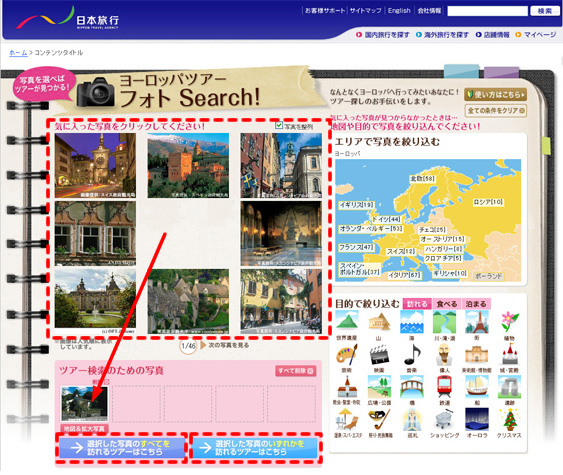Viewport: 563px width, 475px height.
Task: Open the サイトマップ link
Action: pyautogui.click(x=366, y=11)
